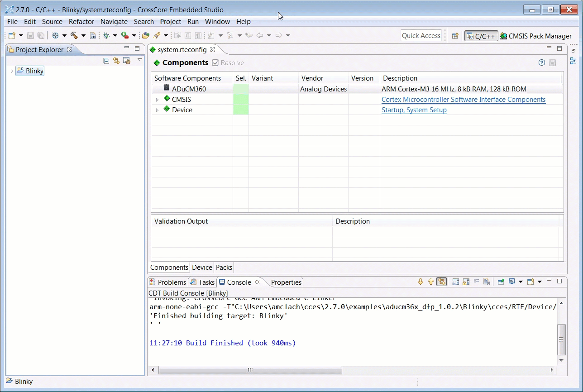The image size is (583, 392).
Task: Switch to the Problems tab
Action: [167, 282]
